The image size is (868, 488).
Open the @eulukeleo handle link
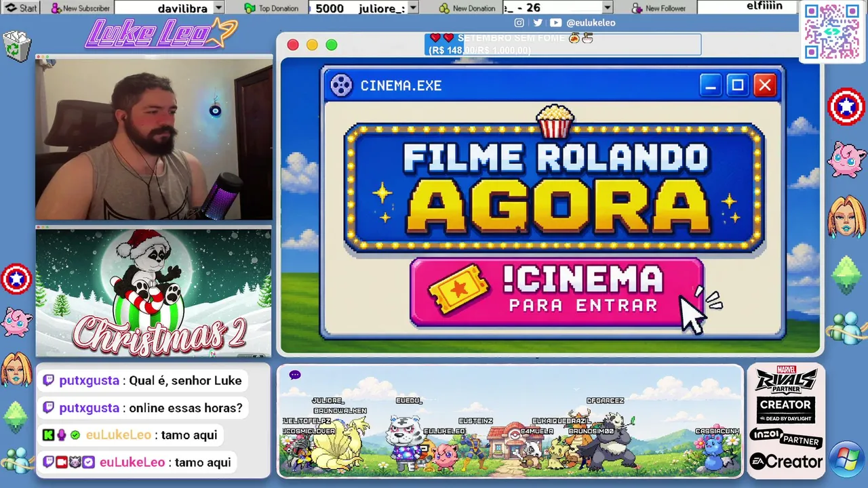click(591, 22)
